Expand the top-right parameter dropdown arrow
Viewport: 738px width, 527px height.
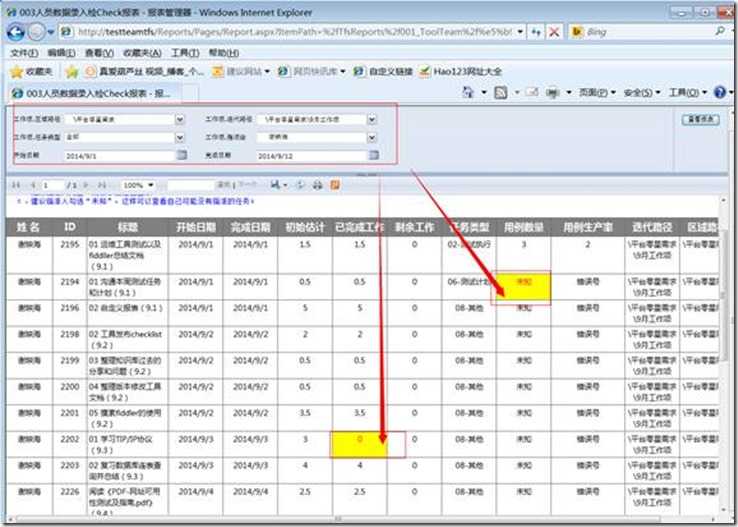click(372, 120)
